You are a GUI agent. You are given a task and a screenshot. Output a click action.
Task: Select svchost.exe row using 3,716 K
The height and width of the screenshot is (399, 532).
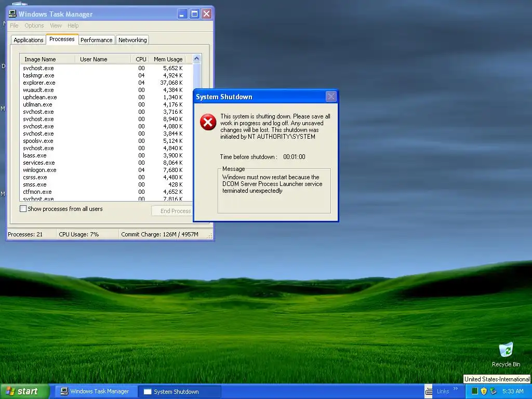106,112
